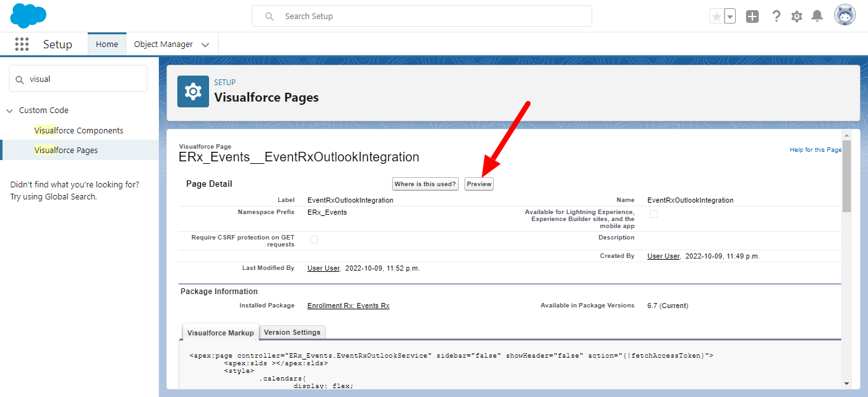Open the Setup gear icon menu
This screenshot has height=397, width=868.
point(797,17)
